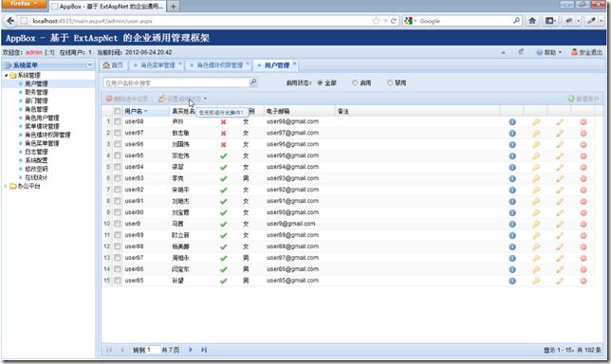Click the info icon for user98 row
This screenshot has height=364, width=611.
[512, 122]
